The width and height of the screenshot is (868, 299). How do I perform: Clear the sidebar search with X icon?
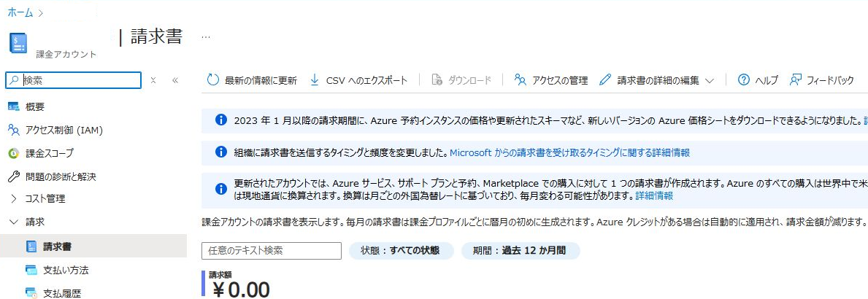click(153, 80)
